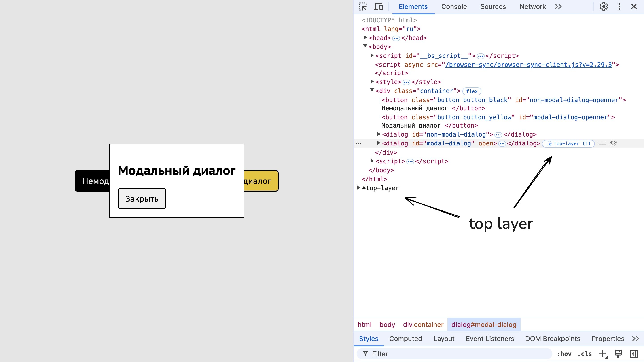Click the new style rule plus icon

[x=603, y=354]
